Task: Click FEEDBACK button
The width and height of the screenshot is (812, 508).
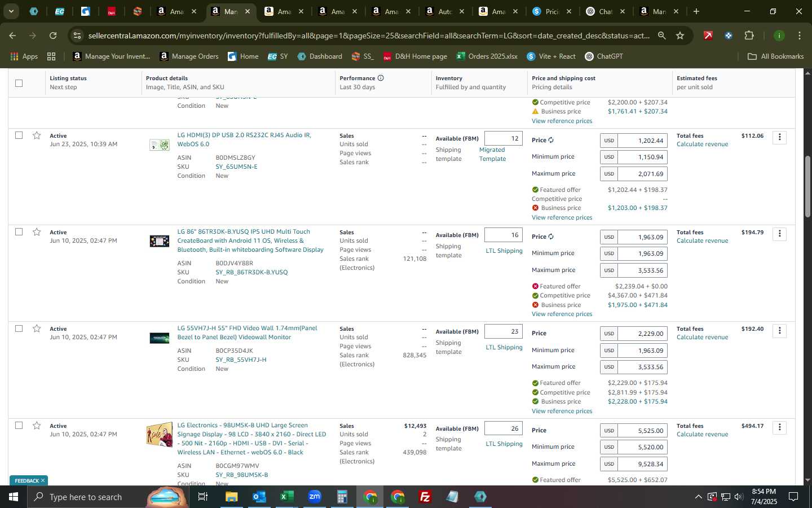Action: pyautogui.click(x=27, y=480)
